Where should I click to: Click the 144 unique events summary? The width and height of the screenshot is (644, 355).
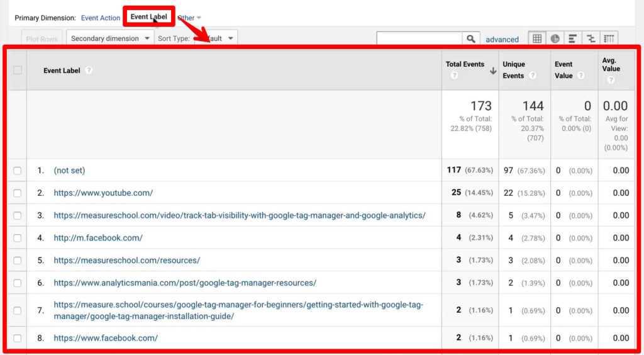click(x=533, y=106)
